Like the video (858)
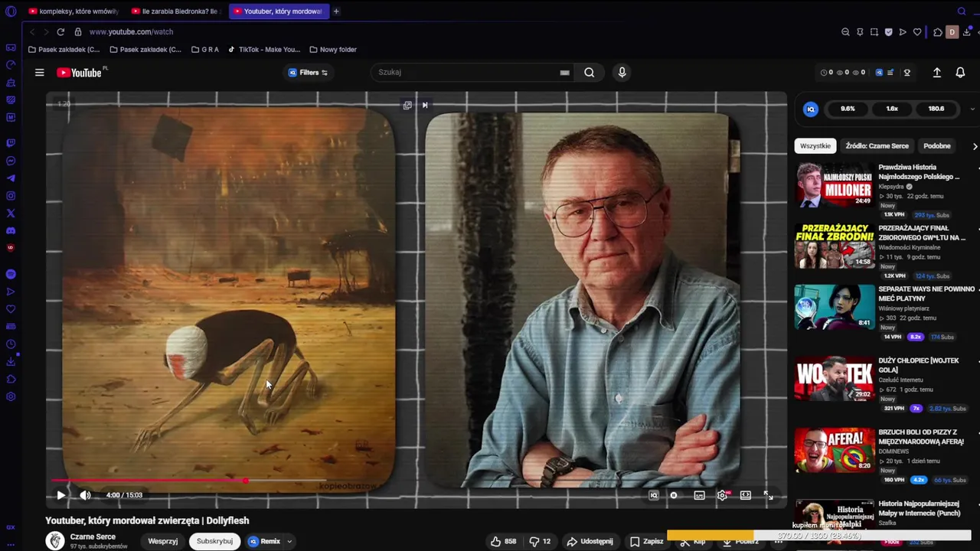This screenshot has height=551, width=980. [x=503, y=541]
